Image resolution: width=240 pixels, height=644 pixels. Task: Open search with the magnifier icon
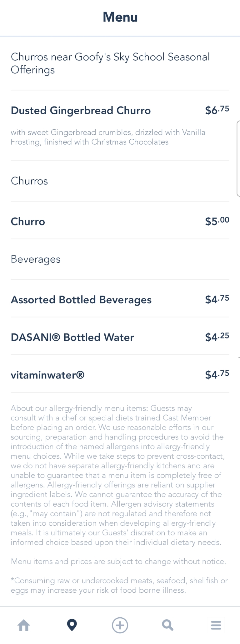coord(168,625)
